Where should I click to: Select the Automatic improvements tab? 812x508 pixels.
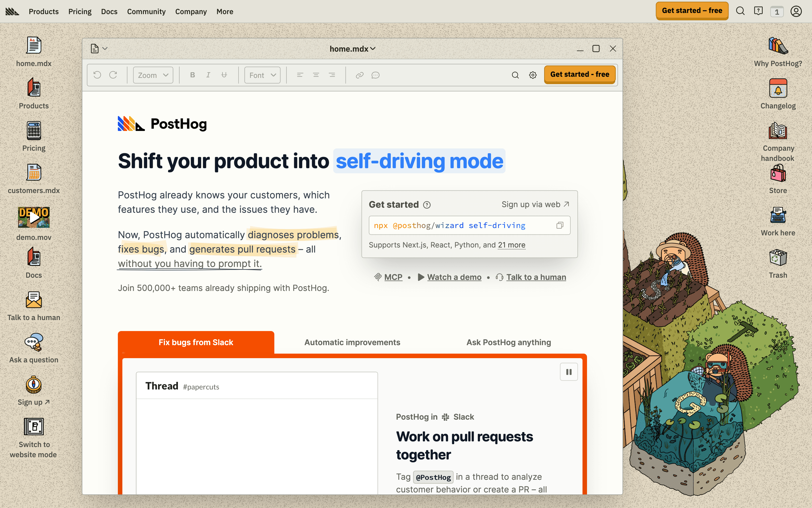point(352,342)
